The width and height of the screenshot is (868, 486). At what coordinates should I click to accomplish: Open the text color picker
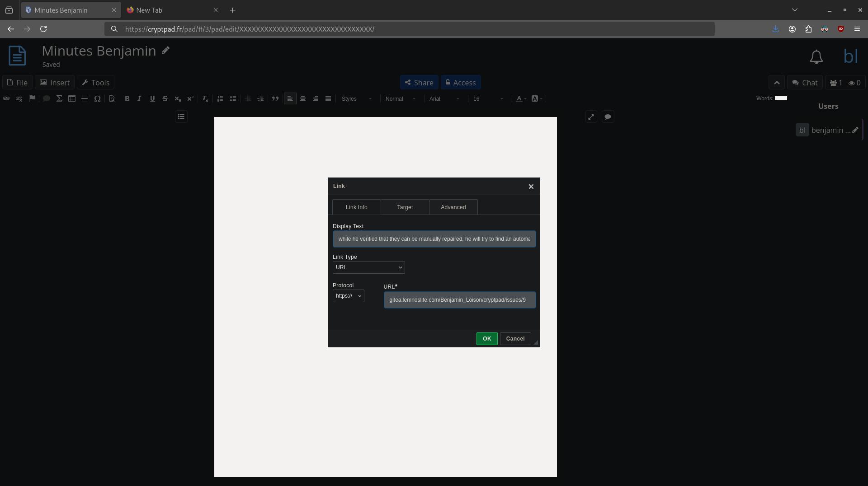tap(521, 98)
